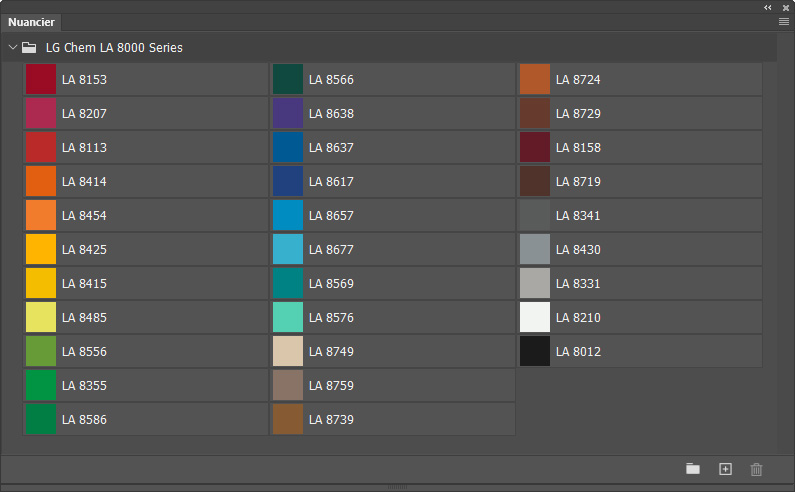Screen dimensions: 795x492
Task: Select the LG Chem LA 8000 Series label
Action: pyautogui.click(x=114, y=48)
